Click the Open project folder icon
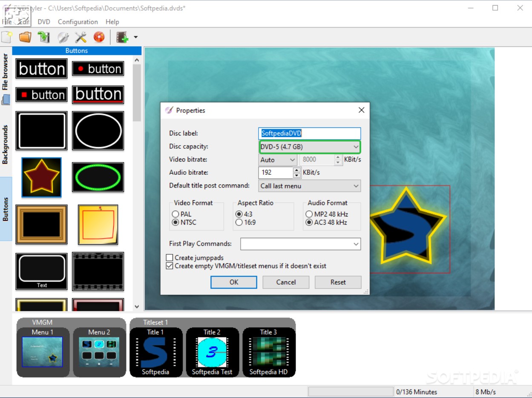532x398 pixels. point(25,37)
